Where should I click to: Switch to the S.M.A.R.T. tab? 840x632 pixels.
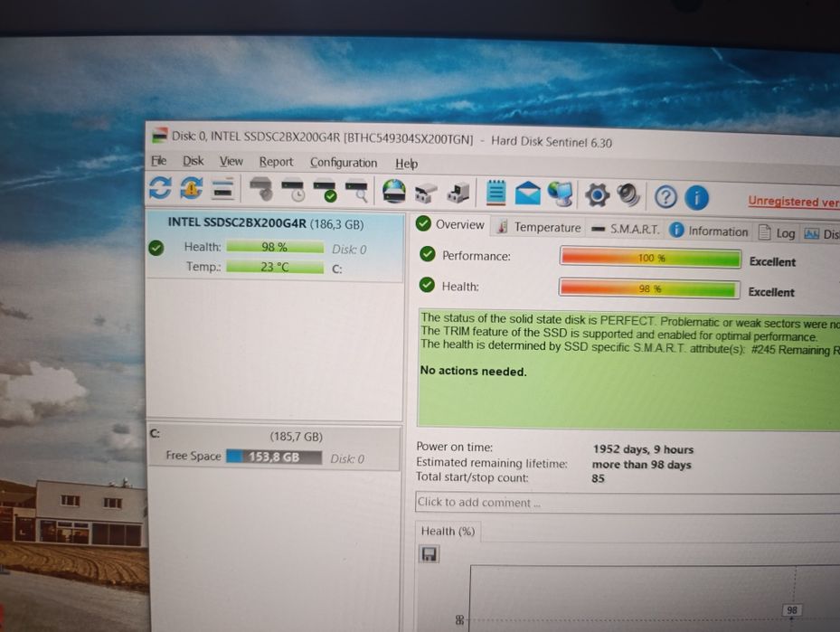click(625, 230)
